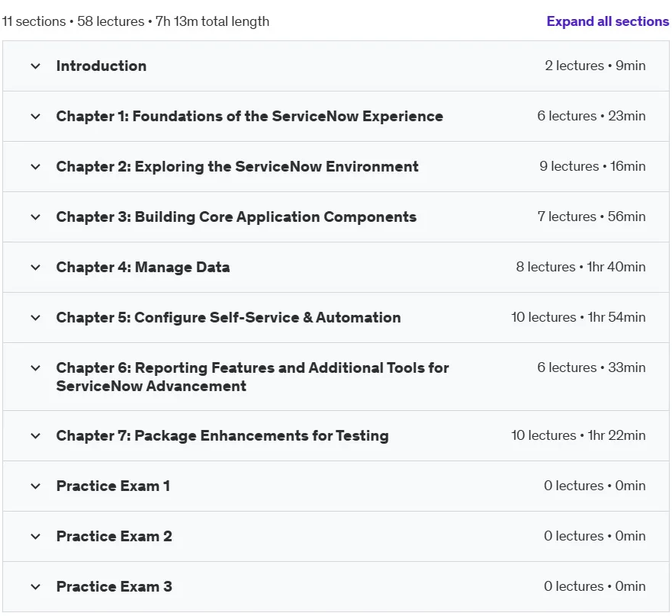The image size is (672, 616).
Task: Click Chapter 5: Configure Self-Service & Automation title
Action: point(228,317)
